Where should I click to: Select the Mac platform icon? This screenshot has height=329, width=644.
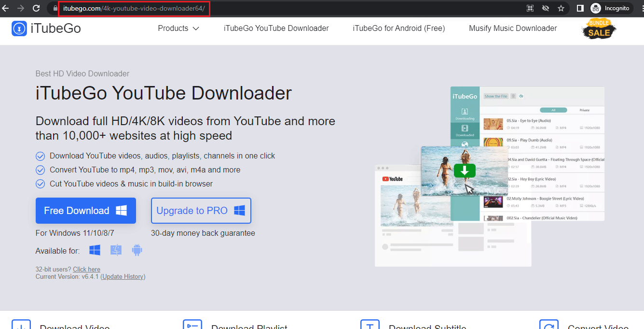[x=116, y=250]
